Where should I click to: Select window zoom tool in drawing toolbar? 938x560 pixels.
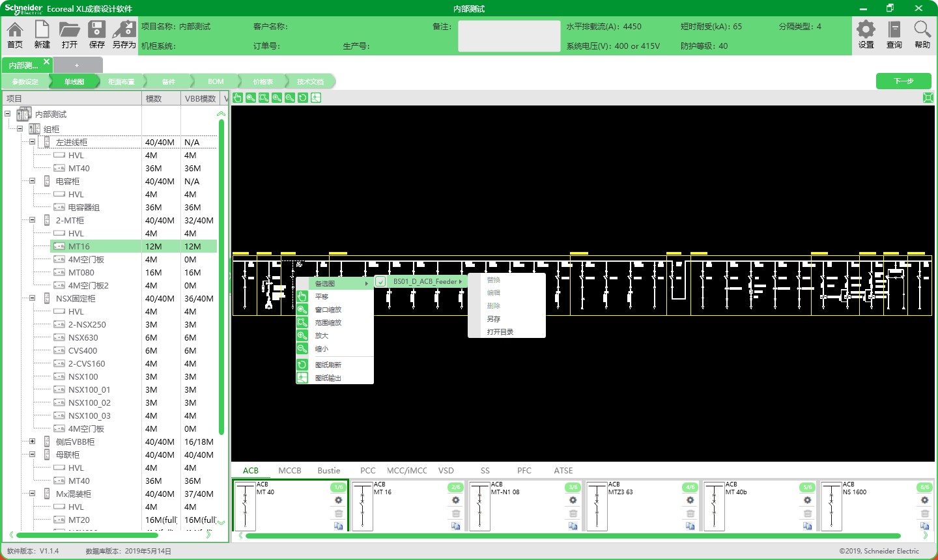click(x=251, y=98)
